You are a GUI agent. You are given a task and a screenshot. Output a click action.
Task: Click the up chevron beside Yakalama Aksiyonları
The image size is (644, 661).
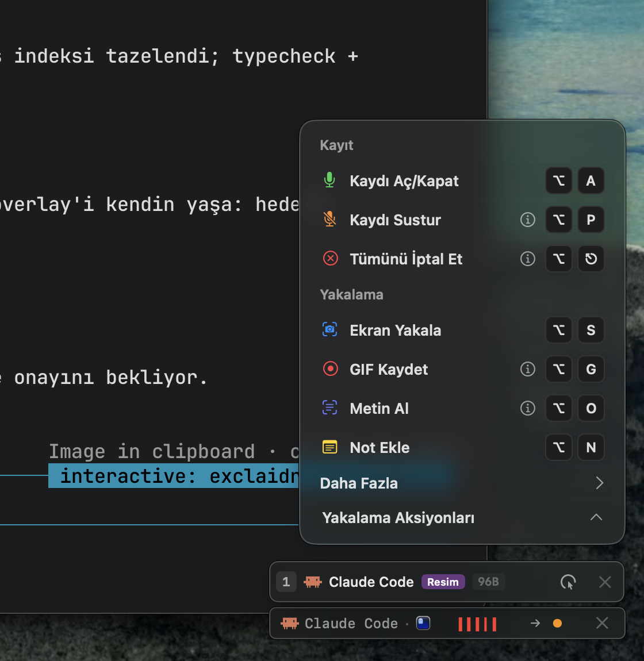click(x=596, y=517)
